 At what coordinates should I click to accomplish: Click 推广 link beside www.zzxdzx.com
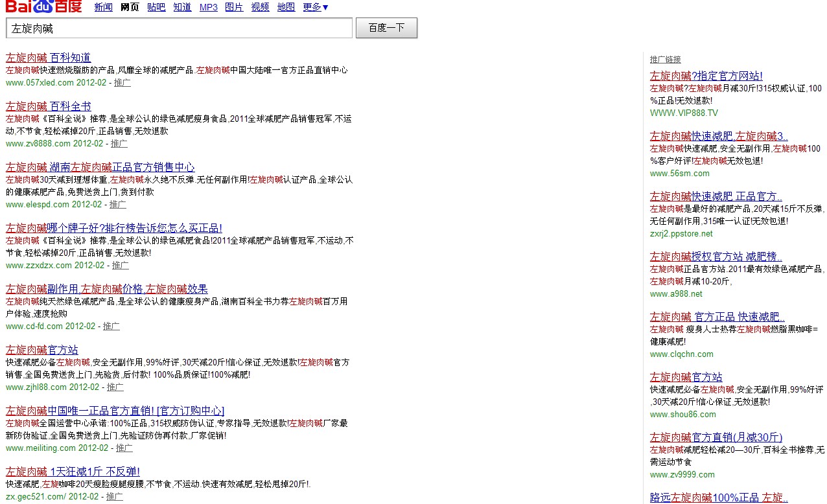[121, 266]
